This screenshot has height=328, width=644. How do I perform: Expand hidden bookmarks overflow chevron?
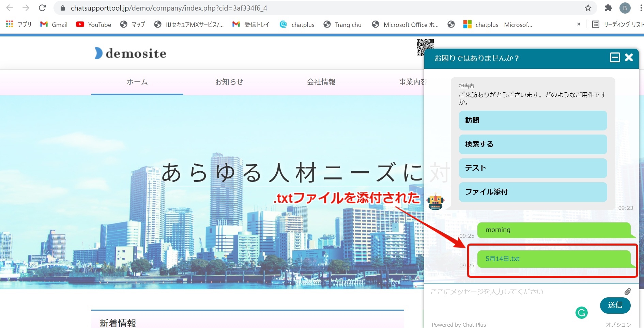click(x=579, y=25)
